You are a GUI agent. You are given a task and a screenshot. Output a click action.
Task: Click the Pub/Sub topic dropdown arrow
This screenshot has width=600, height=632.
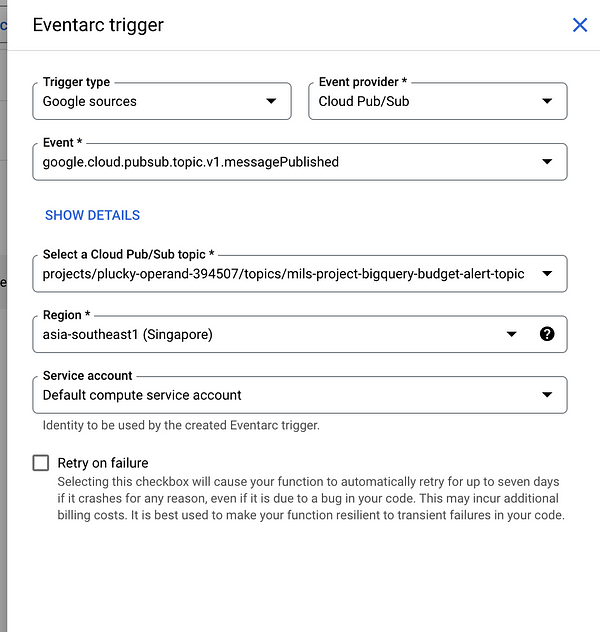click(547, 273)
